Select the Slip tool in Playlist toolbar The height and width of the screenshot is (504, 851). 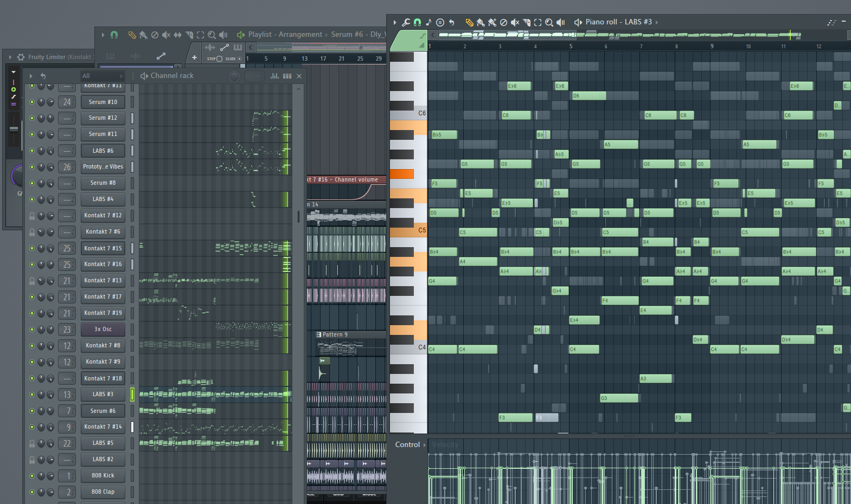point(177,35)
